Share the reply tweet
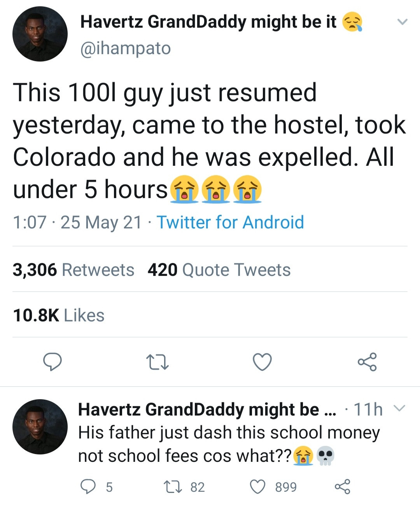 point(342,487)
